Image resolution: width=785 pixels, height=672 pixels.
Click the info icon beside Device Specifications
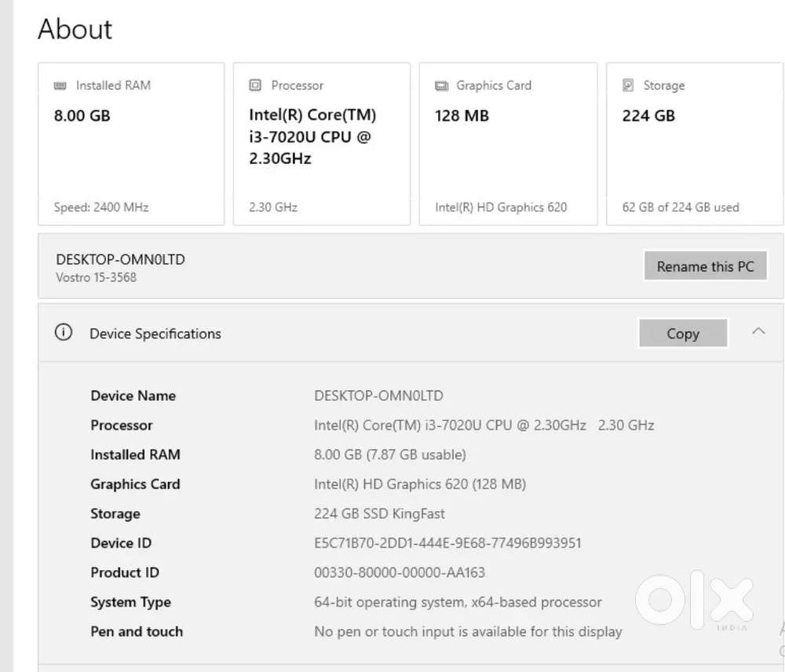[x=63, y=333]
